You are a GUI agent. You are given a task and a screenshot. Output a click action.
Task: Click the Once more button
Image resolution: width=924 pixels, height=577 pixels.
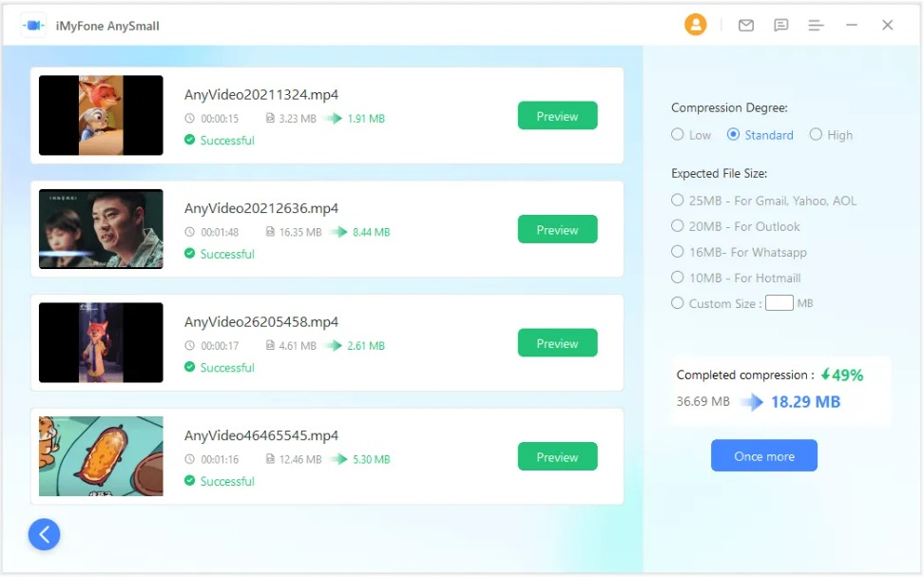(763, 455)
